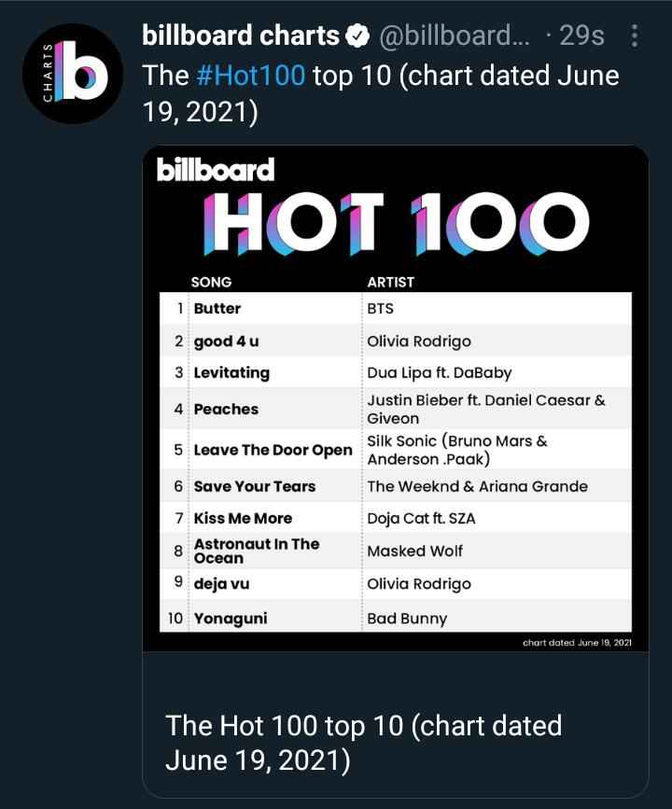Click the Peaches song entry
This screenshot has height=809, width=672.
[x=226, y=409]
